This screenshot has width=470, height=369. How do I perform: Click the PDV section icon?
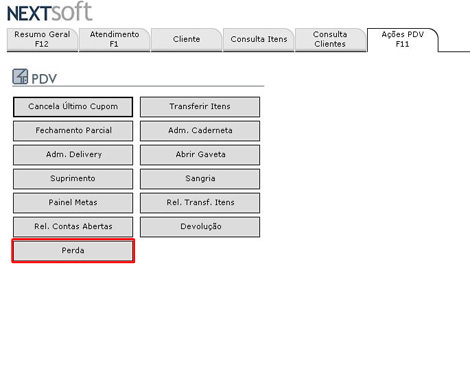[20, 76]
